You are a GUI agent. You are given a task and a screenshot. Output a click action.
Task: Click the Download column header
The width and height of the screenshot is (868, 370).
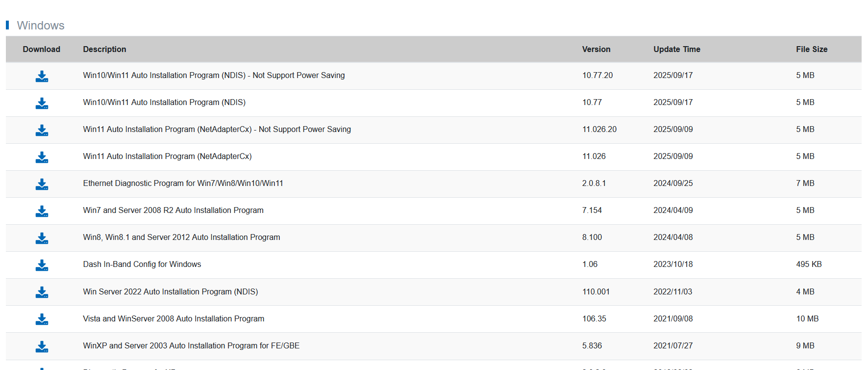[41, 49]
